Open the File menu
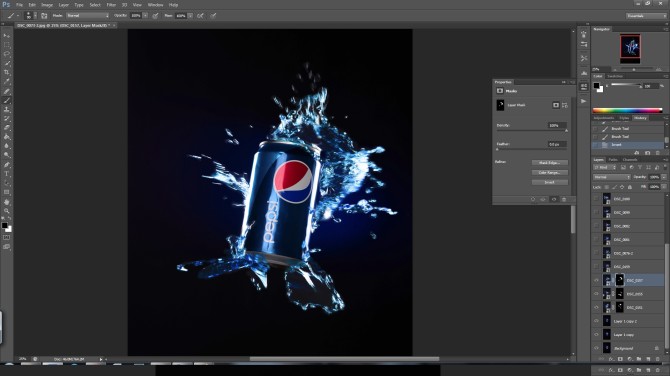 [19, 5]
